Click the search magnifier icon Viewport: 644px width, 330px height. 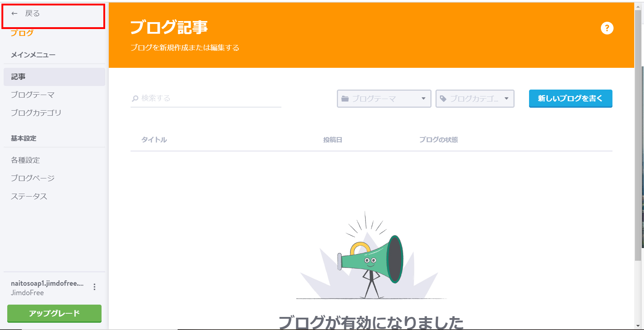pyautogui.click(x=135, y=98)
